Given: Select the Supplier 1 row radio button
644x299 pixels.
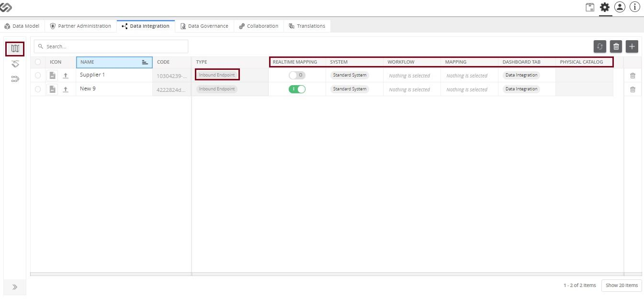Looking at the screenshot, I should pos(38,76).
